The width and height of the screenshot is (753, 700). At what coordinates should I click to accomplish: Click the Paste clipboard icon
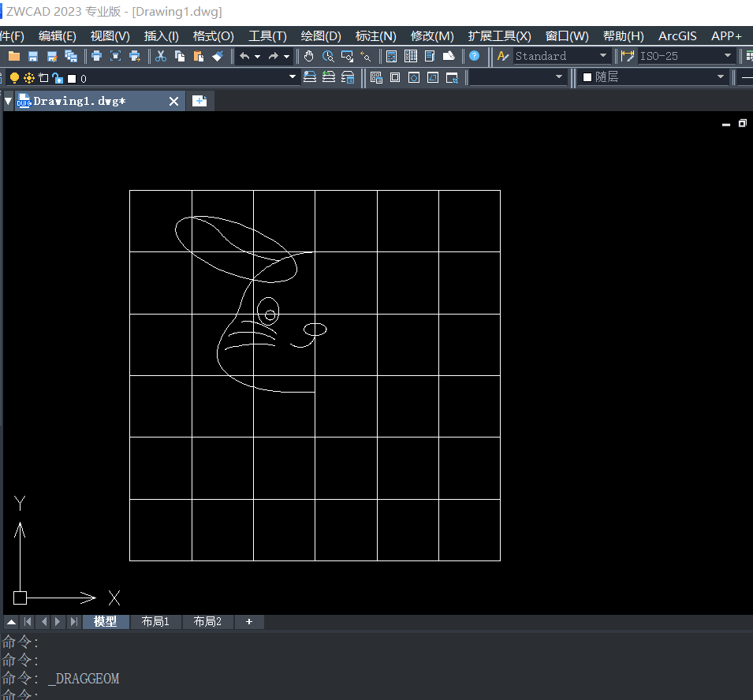pyautogui.click(x=199, y=56)
